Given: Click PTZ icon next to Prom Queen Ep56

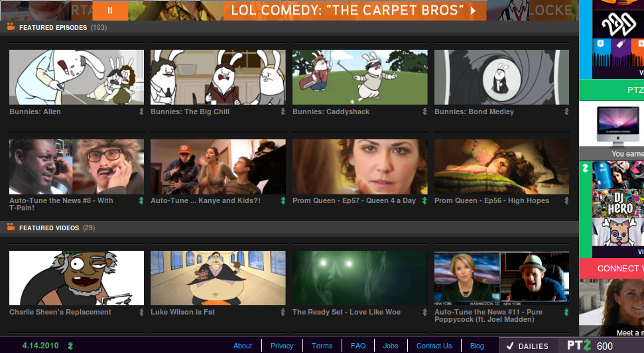Looking at the screenshot, I should coord(566,200).
